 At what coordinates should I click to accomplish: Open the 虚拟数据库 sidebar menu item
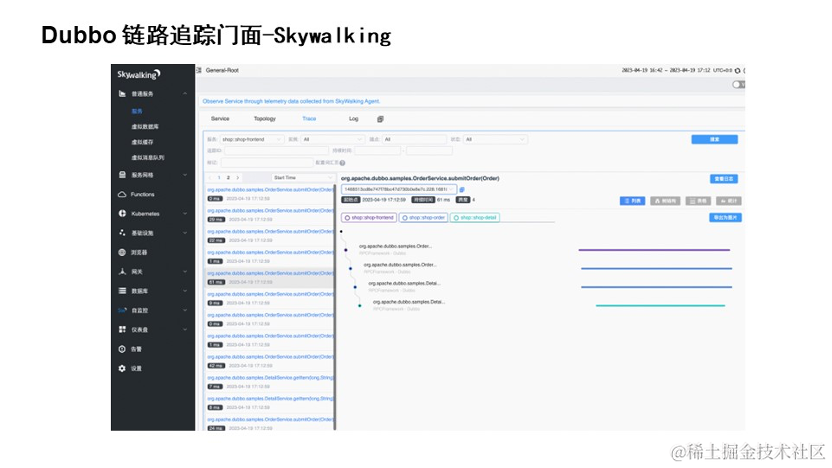click(x=145, y=127)
